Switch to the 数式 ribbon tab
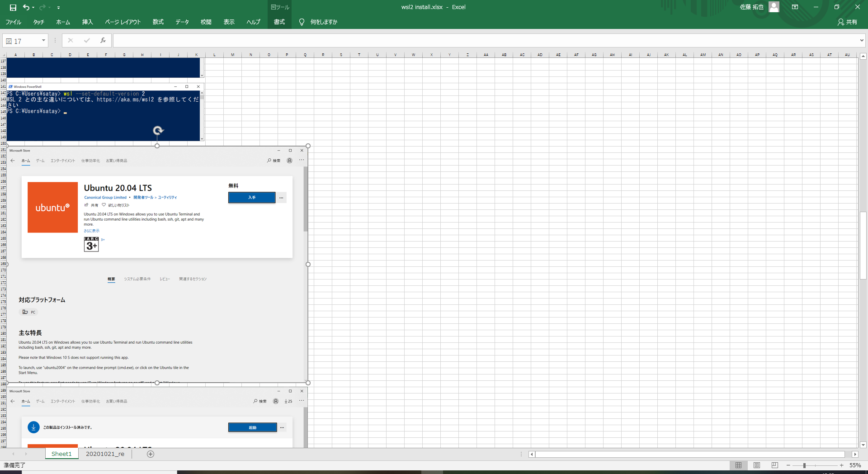This screenshot has height=474, width=868. coord(158,22)
